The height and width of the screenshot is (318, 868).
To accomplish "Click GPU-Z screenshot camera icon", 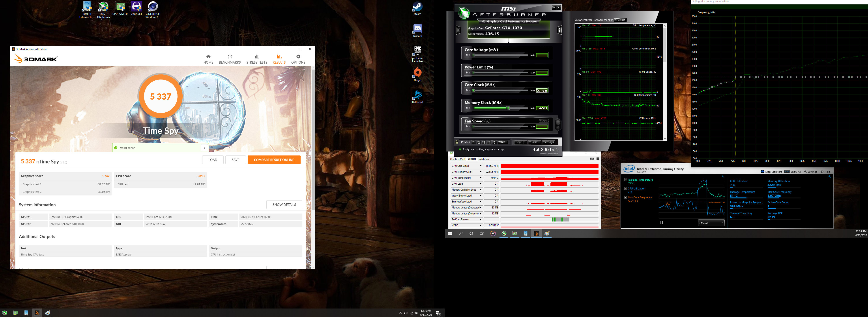I will tap(592, 159).
